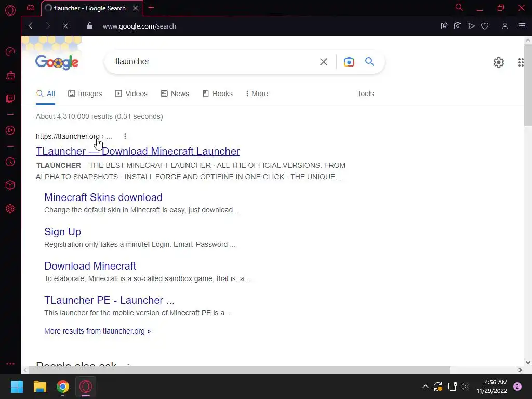The height and width of the screenshot is (399, 532).
Task: Open Easy Setup menu icon
Action: pos(522,26)
